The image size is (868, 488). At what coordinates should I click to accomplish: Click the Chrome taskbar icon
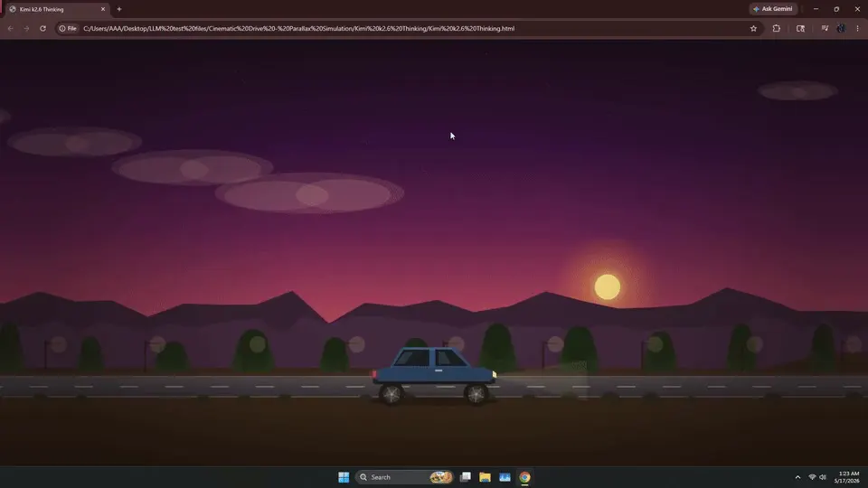click(524, 477)
